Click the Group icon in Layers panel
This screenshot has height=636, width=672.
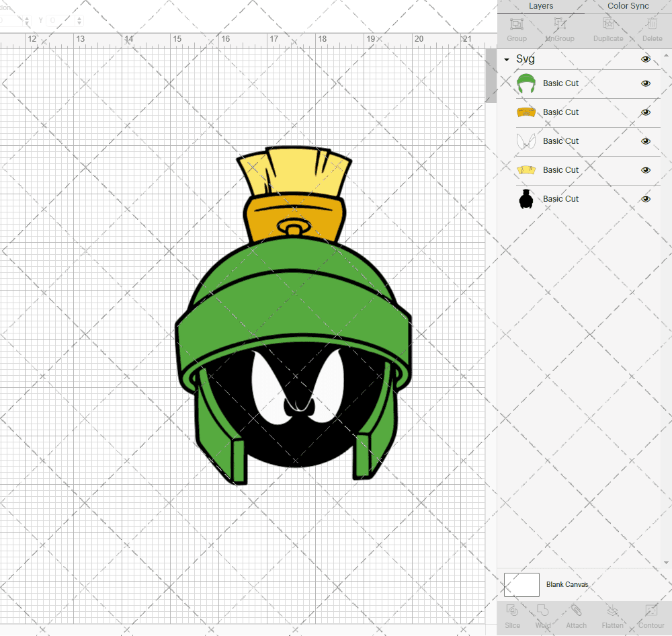516,24
